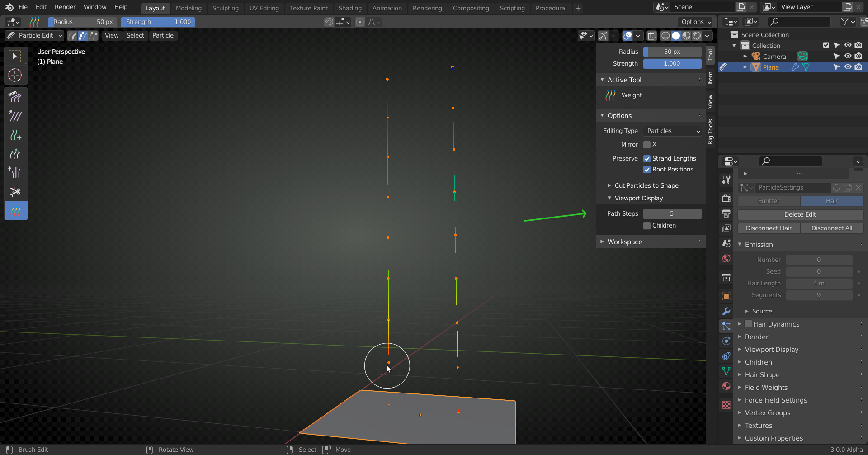This screenshot has width=868, height=455.
Task: Open the Editing Type dropdown
Action: pyautogui.click(x=672, y=131)
